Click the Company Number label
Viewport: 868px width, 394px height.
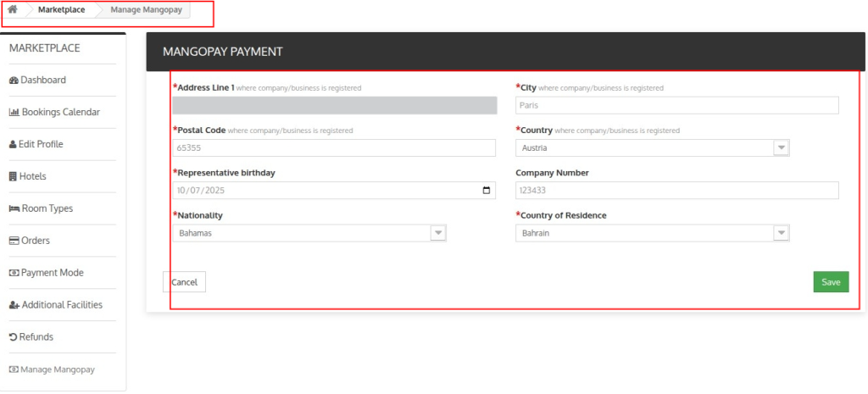[x=552, y=173]
